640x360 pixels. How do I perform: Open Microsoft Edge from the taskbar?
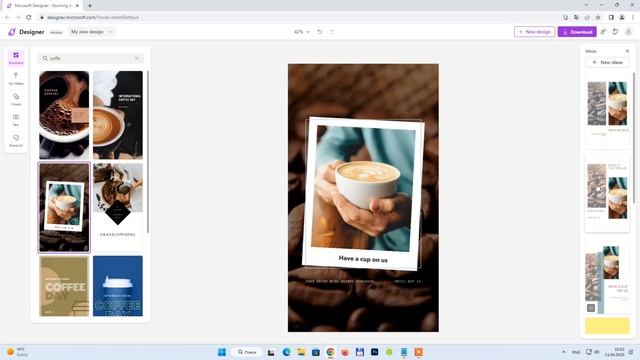tap(286, 352)
